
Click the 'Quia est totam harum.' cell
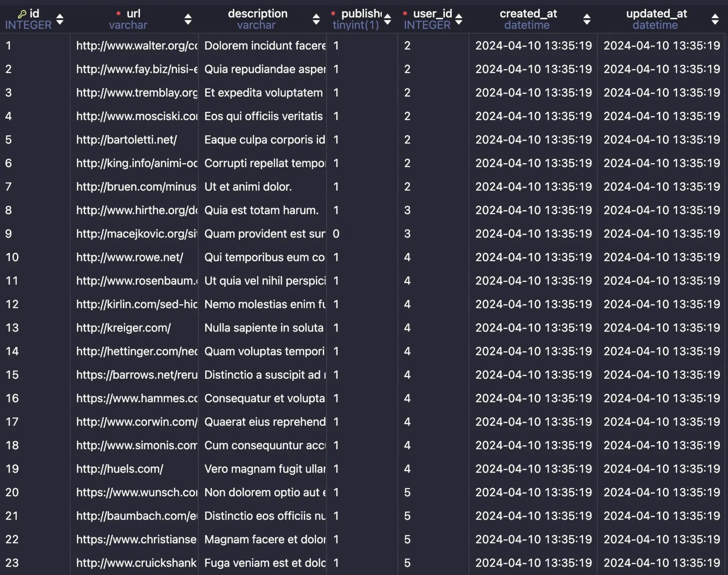coord(261,210)
